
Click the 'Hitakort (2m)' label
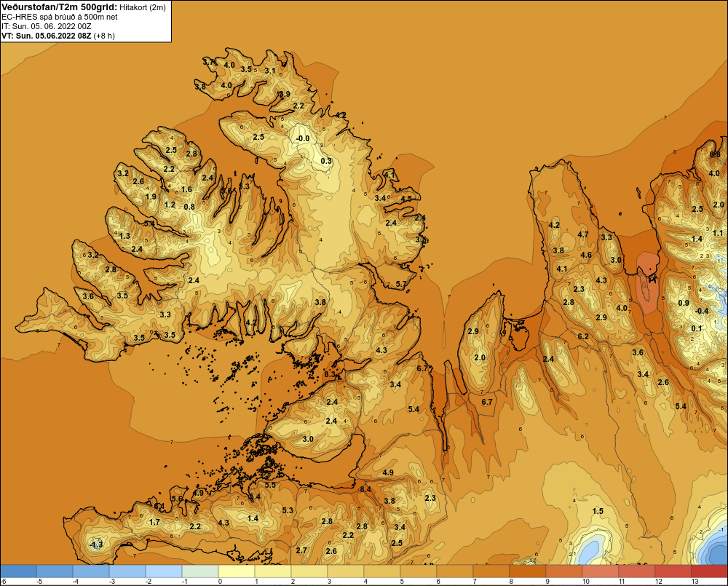coord(143,7)
